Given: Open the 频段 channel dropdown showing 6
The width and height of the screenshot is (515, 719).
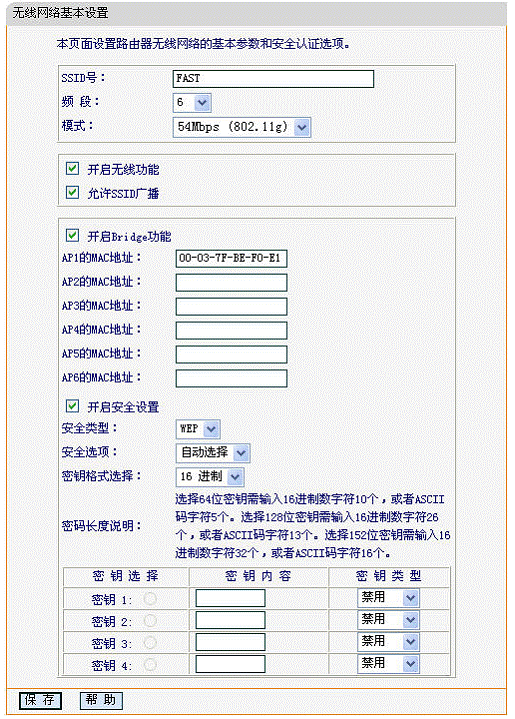Looking at the screenshot, I should tap(192, 103).
